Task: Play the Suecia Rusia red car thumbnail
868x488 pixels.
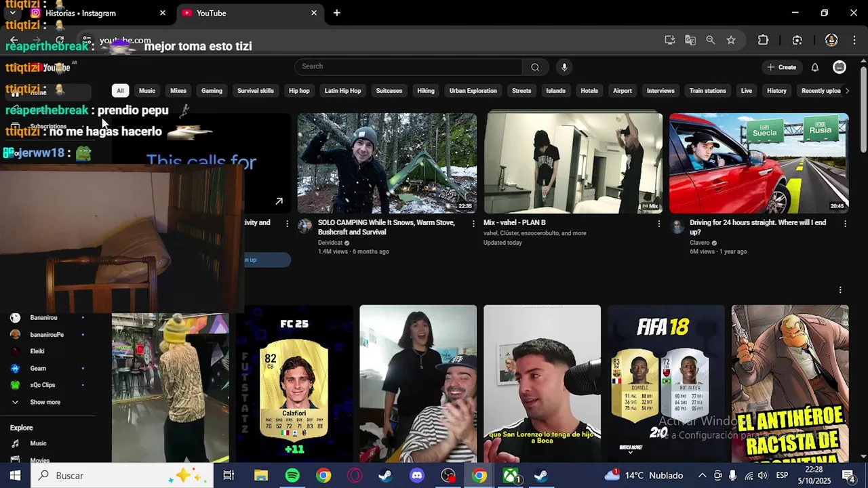Action: pyautogui.click(x=759, y=163)
